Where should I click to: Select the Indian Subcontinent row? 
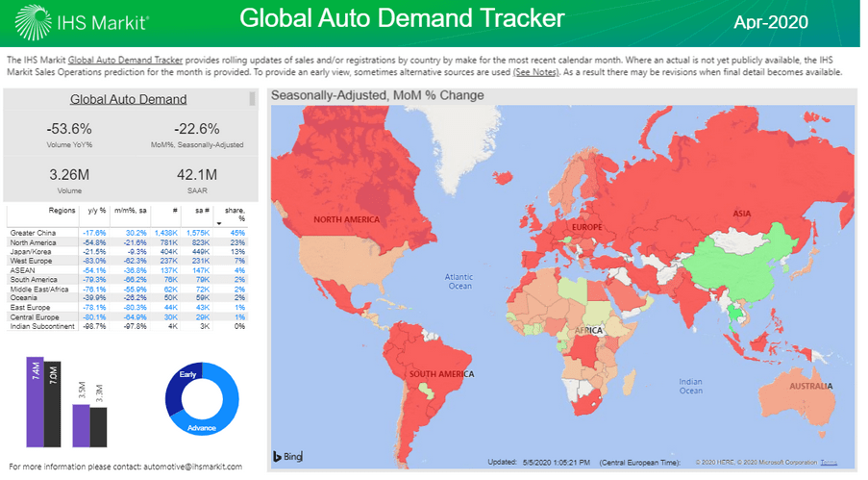click(x=127, y=326)
